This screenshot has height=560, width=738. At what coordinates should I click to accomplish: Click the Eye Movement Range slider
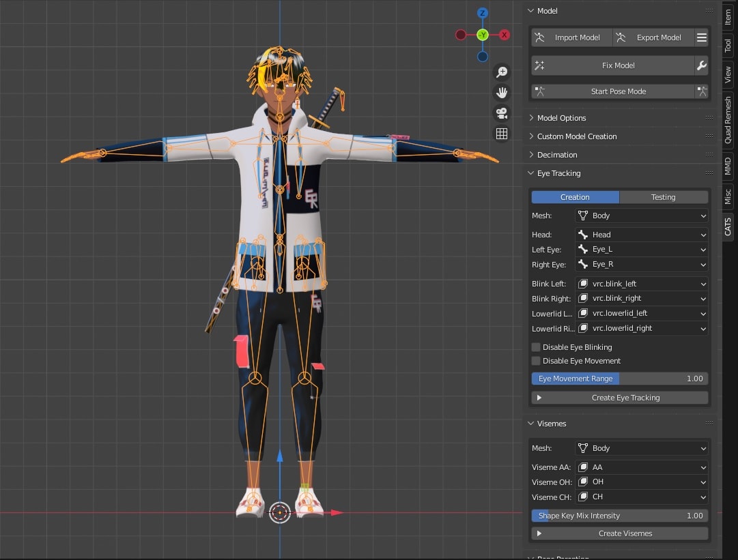click(x=619, y=379)
